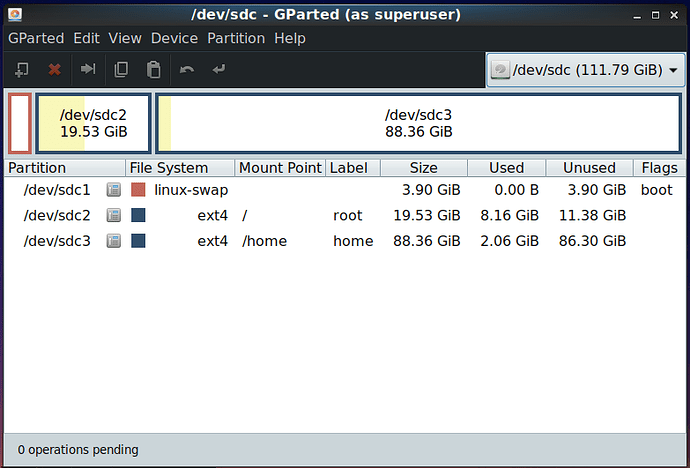Click the File System column header
The height and width of the screenshot is (468, 690).
point(180,168)
